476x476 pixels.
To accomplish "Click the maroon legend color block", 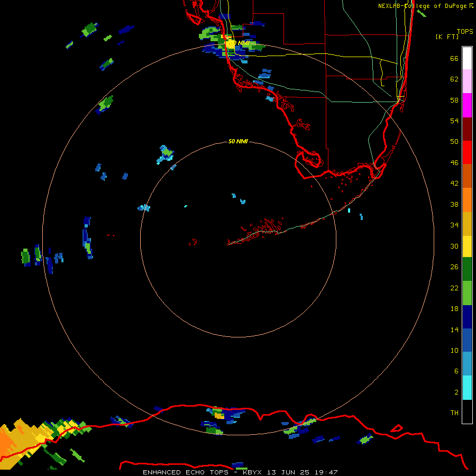I will pos(467,129).
